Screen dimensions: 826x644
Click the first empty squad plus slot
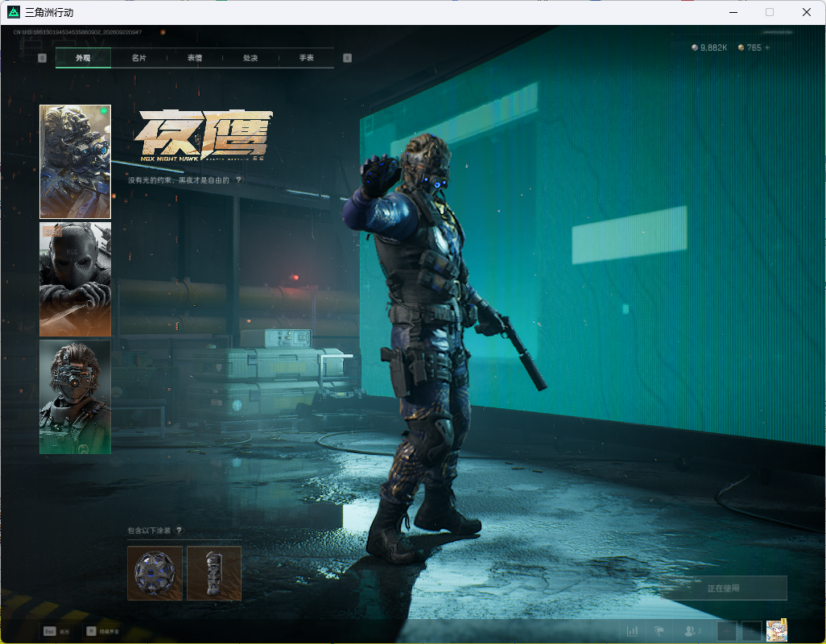point(727,631)
